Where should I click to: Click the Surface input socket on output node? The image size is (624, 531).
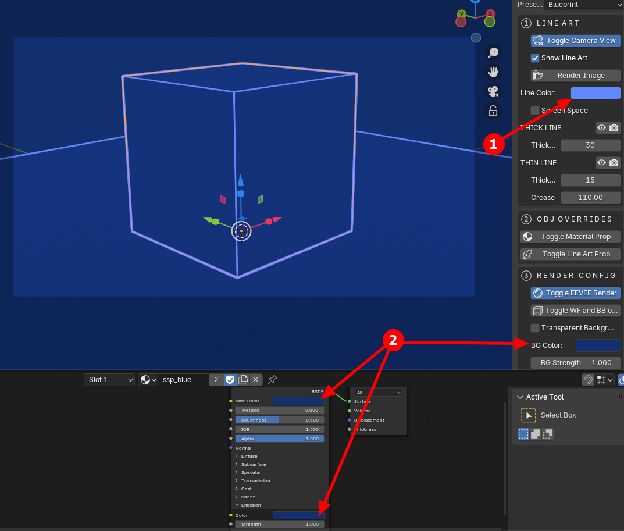(x=349, y=401)
